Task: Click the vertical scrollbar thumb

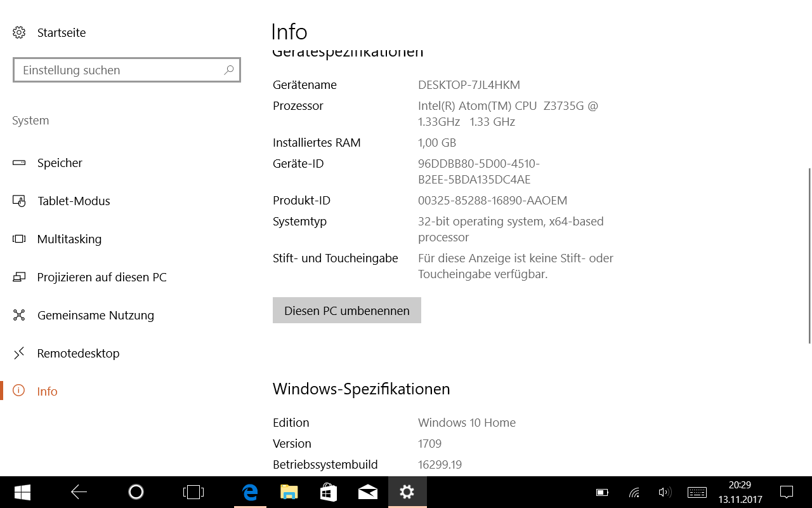Action: click(809, 255)
